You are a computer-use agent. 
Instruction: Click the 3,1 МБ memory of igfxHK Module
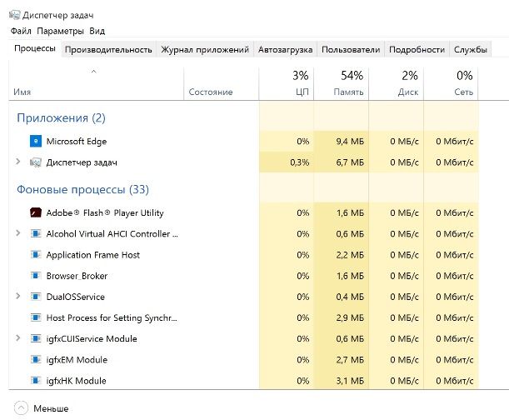pos(350,380)
